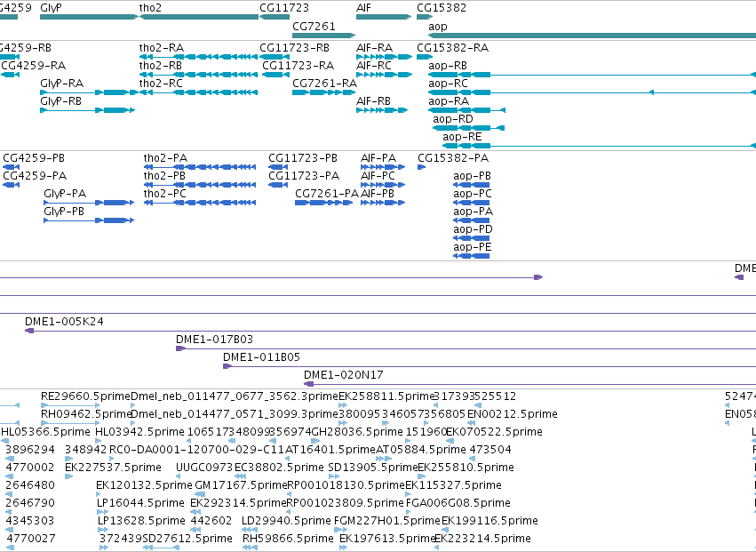Click EST GH28036.5prime
Viewport: 756px width, 552px height.
[x=315, y=441]
